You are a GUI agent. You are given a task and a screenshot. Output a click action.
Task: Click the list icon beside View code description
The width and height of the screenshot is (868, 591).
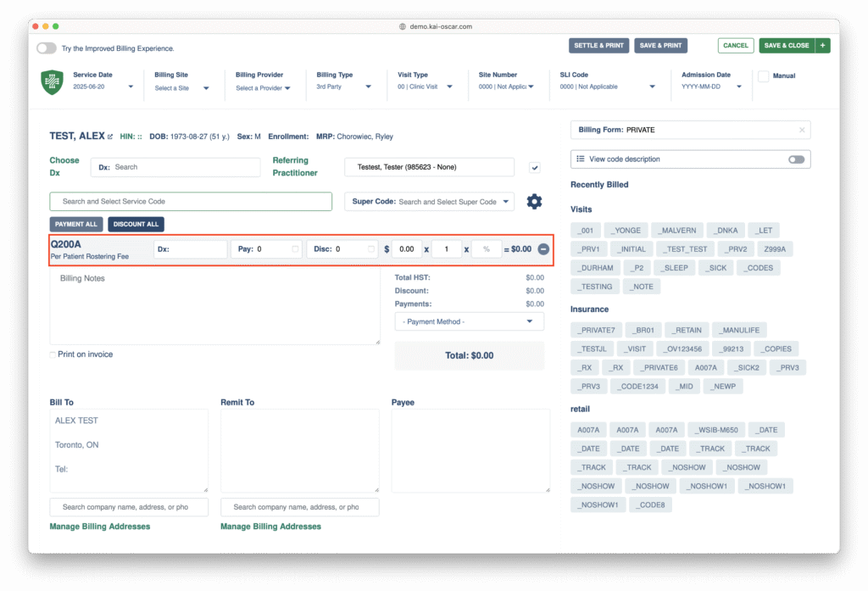click(580, 159)
